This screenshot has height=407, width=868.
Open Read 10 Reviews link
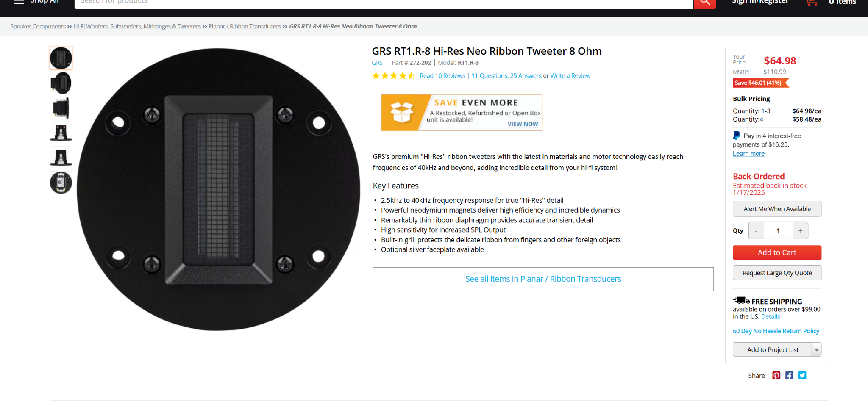coord(442,76)
